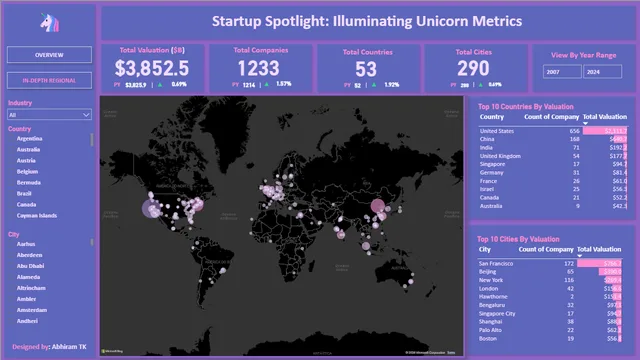Screen dimensions: 640x360
Task: Filter by country Austria
Action: click(26, 161)
